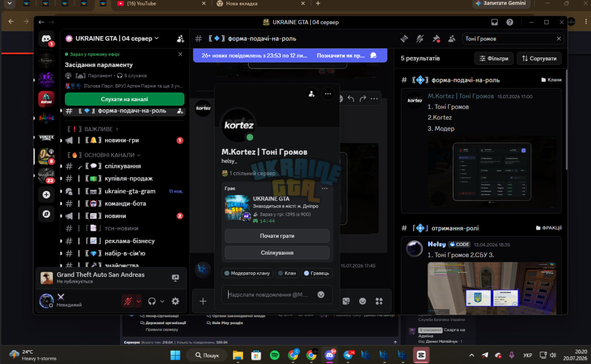Click the Слухати на каналі button
591x364 pixels.
125,99
